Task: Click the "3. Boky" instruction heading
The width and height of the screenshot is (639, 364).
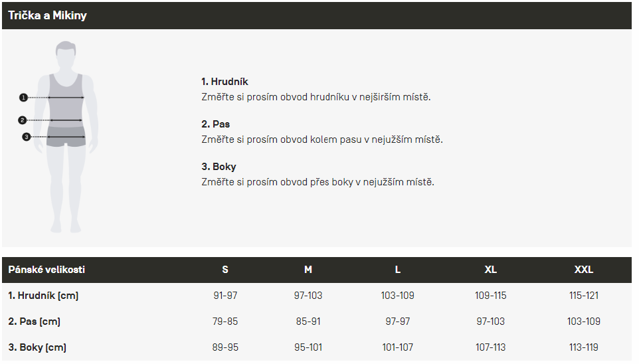Action: click(219, 167)
